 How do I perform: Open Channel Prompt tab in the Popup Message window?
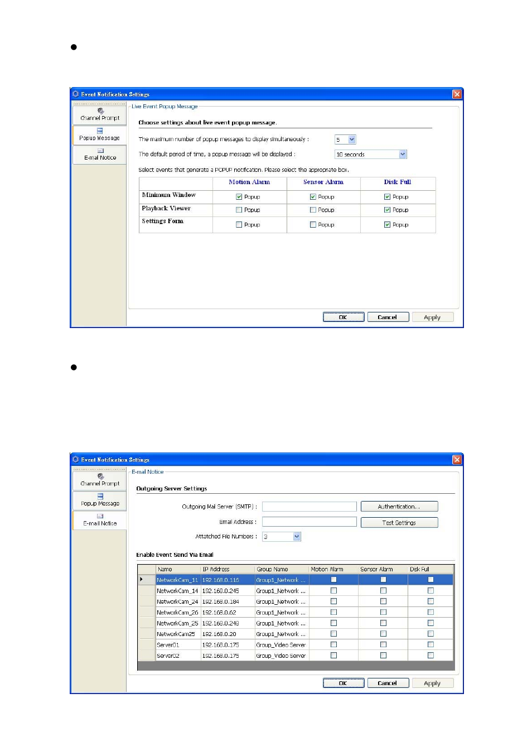click(100, 114)
